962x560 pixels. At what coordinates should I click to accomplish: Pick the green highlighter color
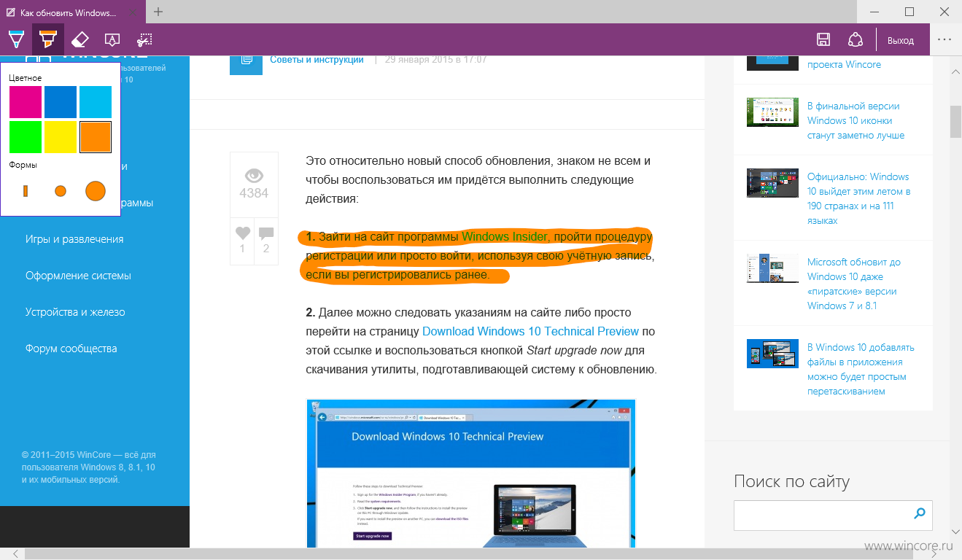click(x=26, y=137)
